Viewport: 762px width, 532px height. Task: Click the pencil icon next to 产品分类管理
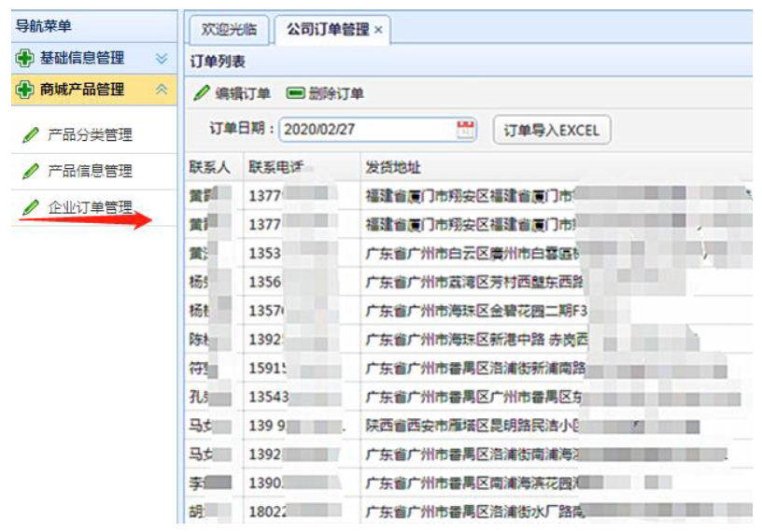pyautogui.click(x=31, y=136)
